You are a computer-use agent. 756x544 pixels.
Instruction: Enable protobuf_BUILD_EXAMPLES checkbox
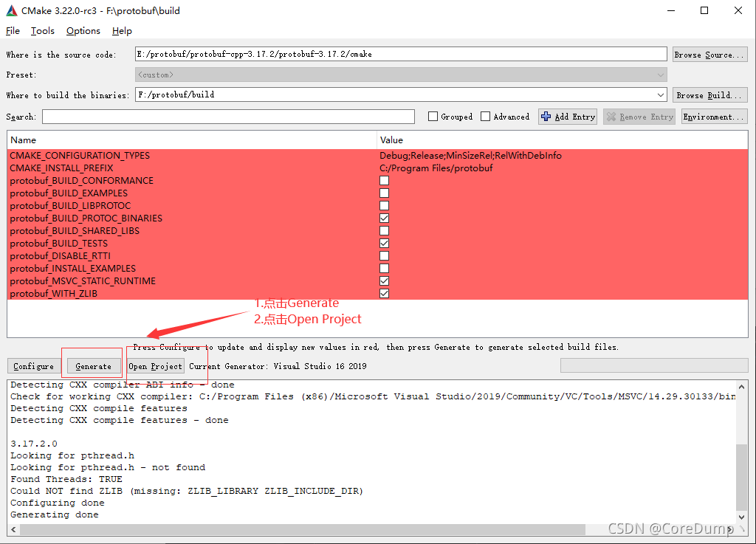384,193
